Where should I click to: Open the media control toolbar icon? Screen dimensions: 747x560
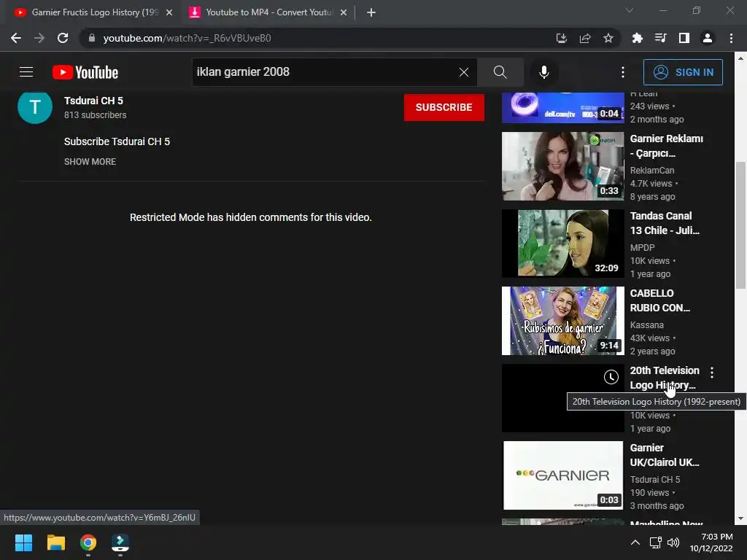[x=660, y=38]
